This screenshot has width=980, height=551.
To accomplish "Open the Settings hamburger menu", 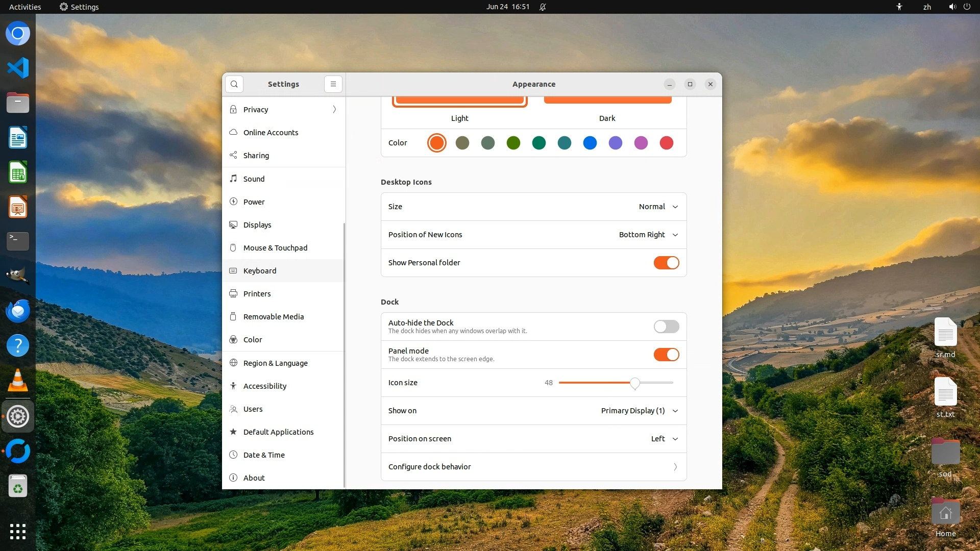I will [x=333, y=84].
